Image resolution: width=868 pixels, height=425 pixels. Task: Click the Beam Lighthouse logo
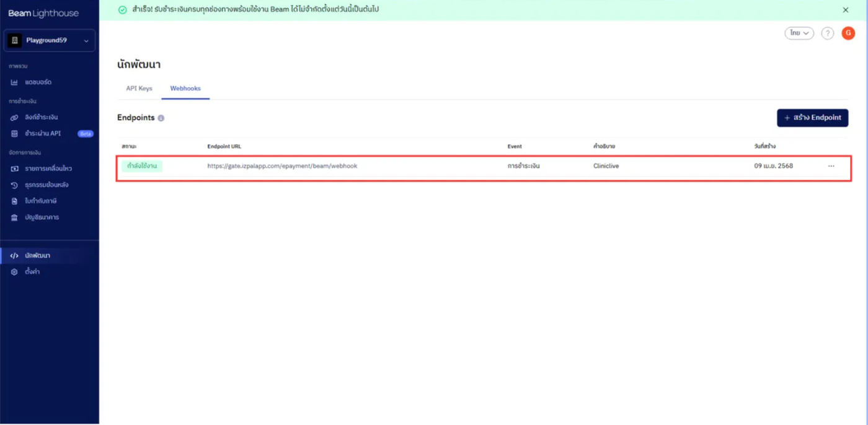[44, 13]
